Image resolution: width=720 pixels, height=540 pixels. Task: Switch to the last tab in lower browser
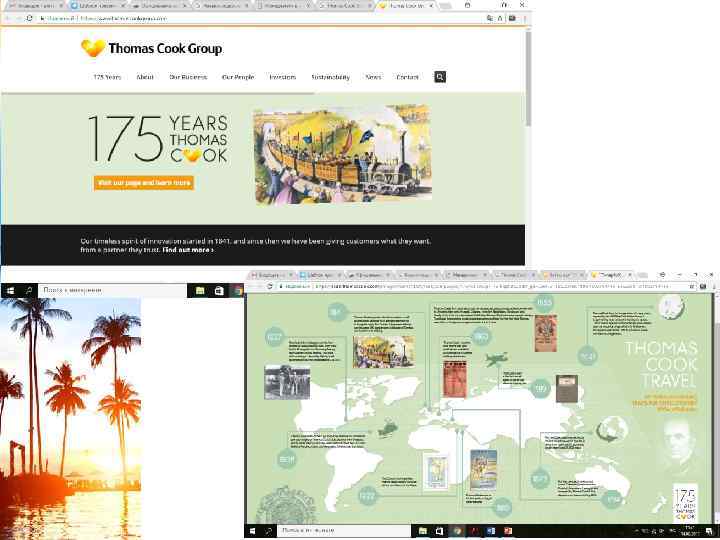click(x=611, y=275)
